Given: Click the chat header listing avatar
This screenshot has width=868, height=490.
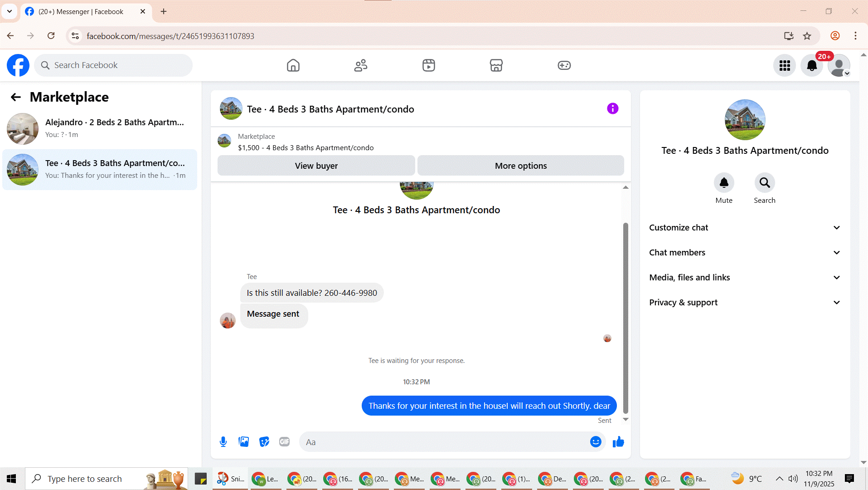Looking at the screenshot, I should pos(231,108).
